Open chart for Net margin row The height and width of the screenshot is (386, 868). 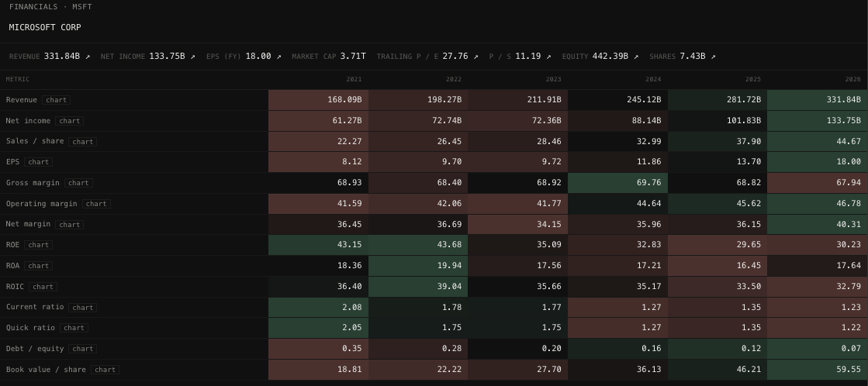pos(69,225)
